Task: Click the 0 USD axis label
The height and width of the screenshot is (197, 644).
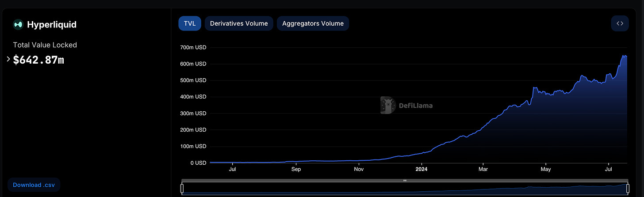Action: click(x=198, y=163)
